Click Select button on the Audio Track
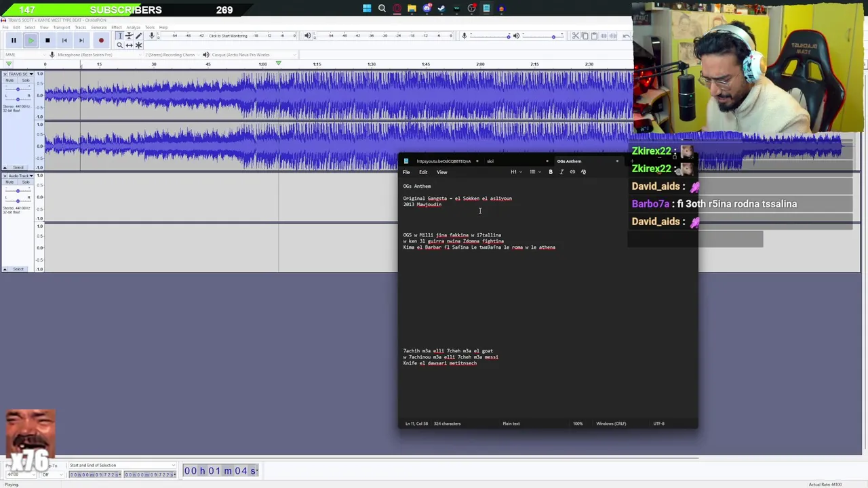 click(x=19, y=269)
